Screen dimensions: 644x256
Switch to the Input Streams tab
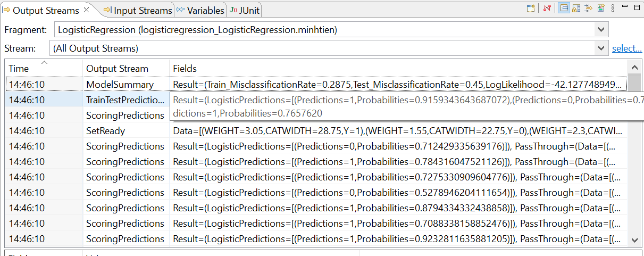(x=138, y=10)
